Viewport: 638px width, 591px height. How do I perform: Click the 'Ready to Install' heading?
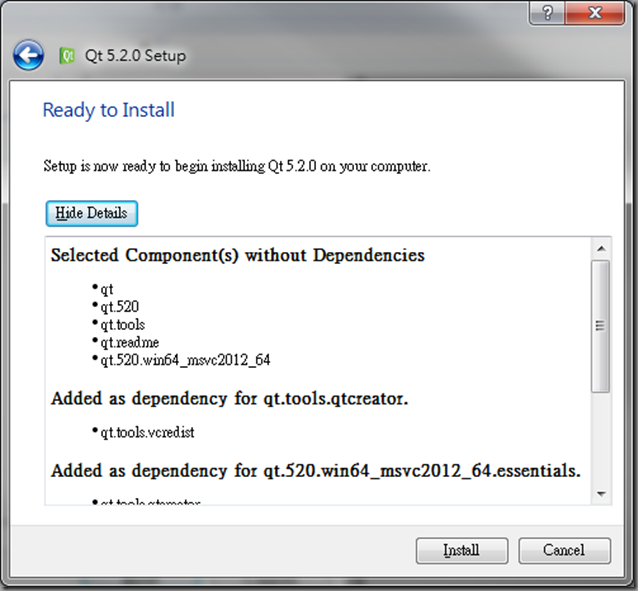point(109,110)
